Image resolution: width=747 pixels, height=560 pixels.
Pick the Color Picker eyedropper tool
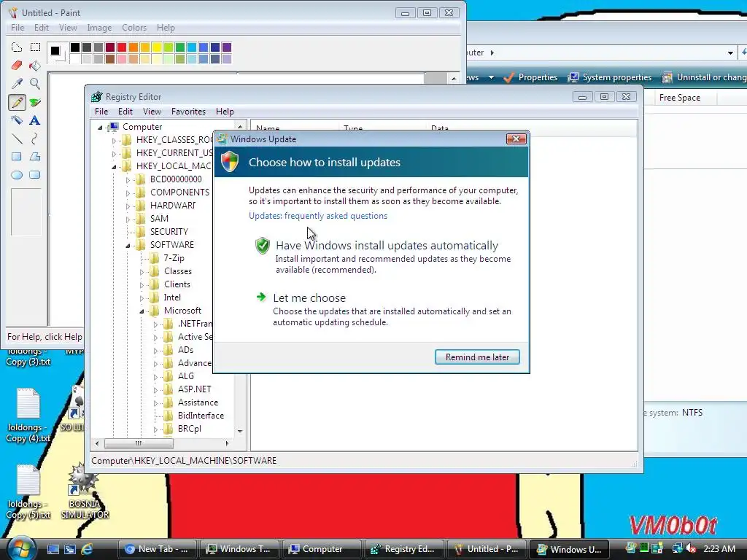click(17, 84)
